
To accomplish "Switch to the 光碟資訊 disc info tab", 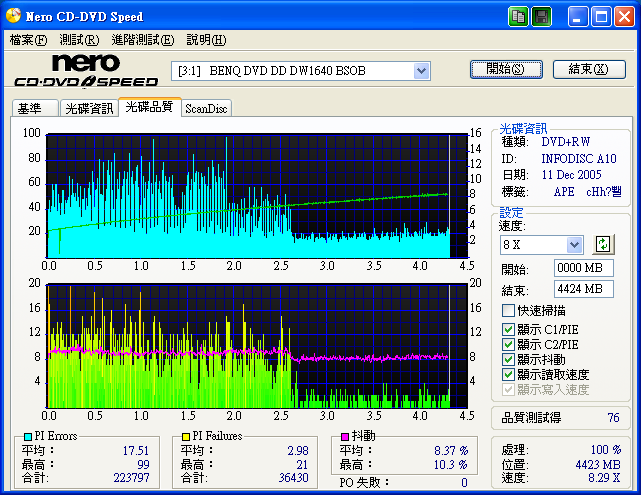I will click(89, 108).
